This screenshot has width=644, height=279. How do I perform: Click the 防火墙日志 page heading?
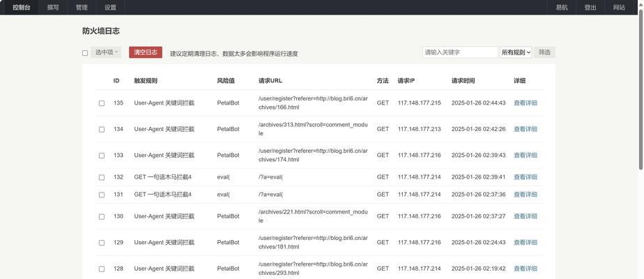(100, 31)
